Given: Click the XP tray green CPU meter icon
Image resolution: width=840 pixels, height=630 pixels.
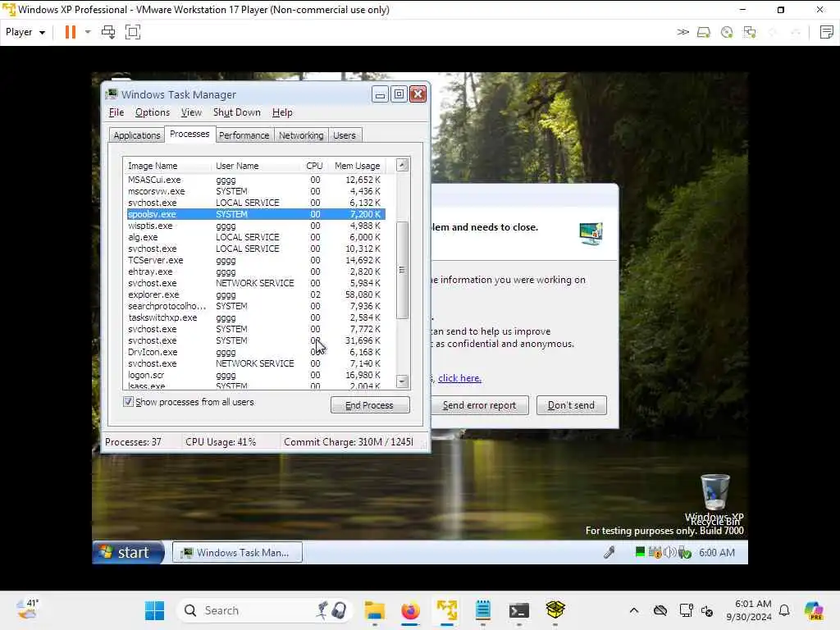Looking at the screenshot, I should (x=640, y=552).
